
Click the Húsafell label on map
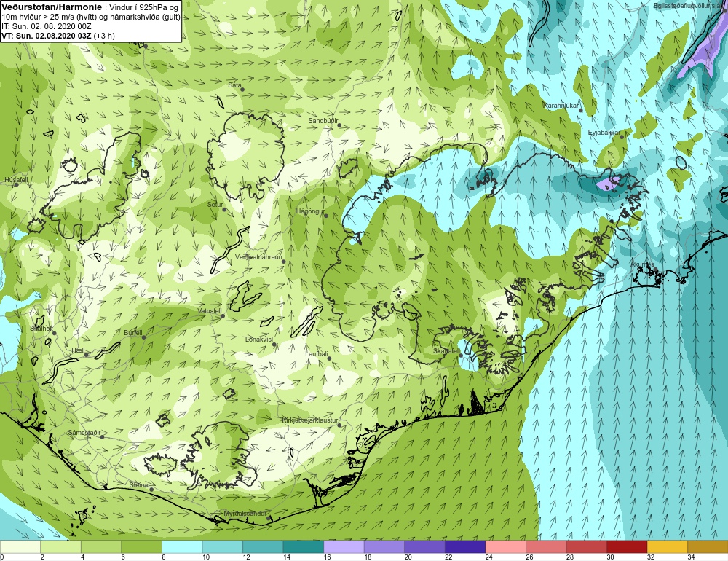click(16, 180)
